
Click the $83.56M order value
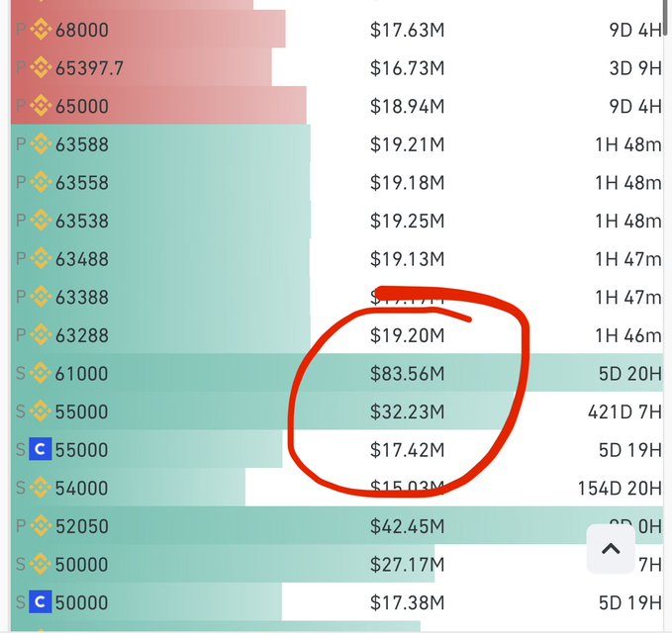pyautogui.click(x=407, y=373)
